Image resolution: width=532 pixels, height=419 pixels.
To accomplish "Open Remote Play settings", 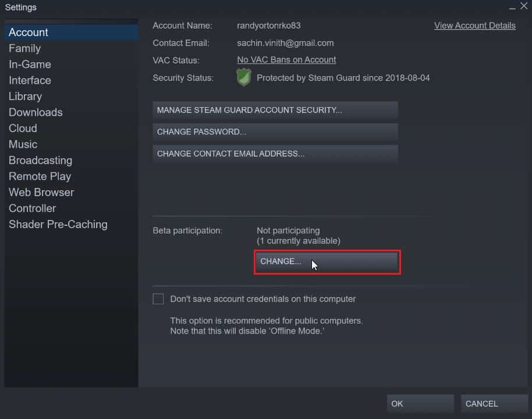I will (40, 176).
